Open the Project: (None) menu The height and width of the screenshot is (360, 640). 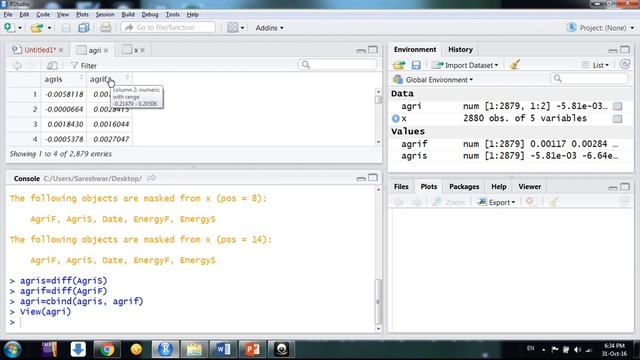[x=600, y=28]
